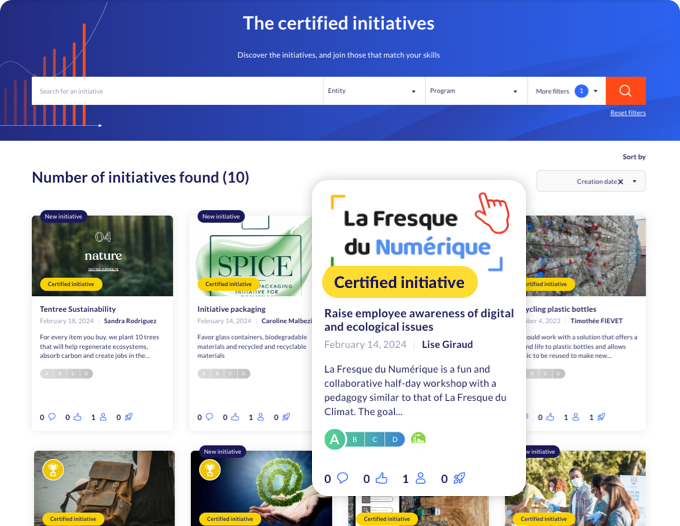Click the B rating segment
Screen dimensions: 680x526
(x=355, y=439)
